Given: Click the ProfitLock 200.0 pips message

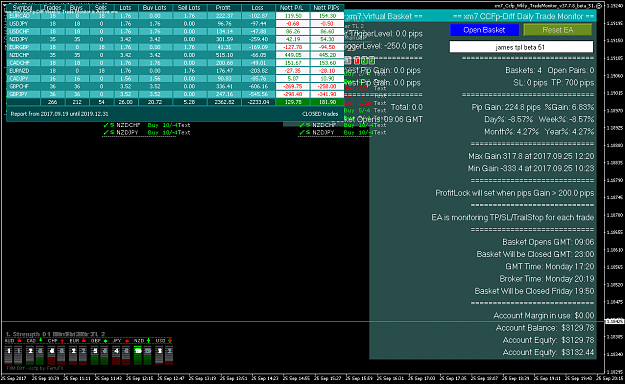Looking at the screenshot, I should (515, 193).
